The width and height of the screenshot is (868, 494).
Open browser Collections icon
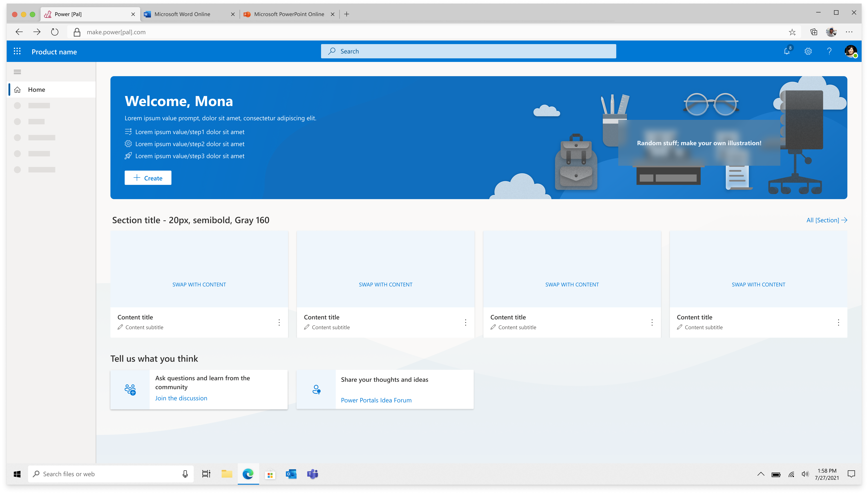point(814,32)
